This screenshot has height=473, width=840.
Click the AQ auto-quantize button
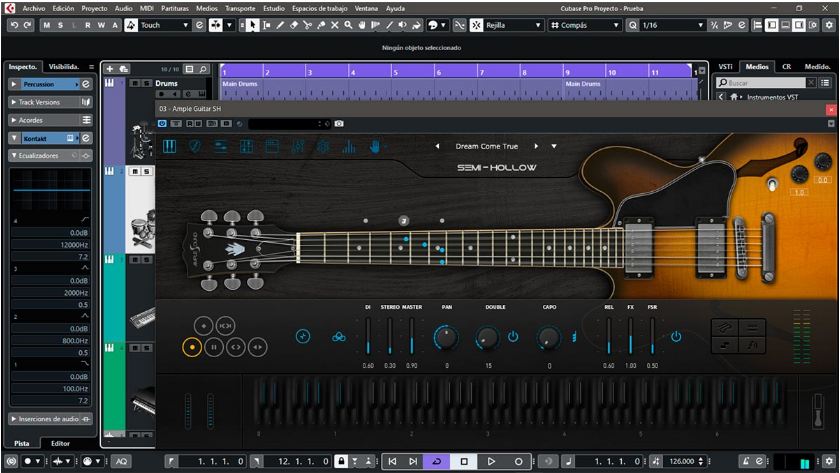[x=122, y=461]
